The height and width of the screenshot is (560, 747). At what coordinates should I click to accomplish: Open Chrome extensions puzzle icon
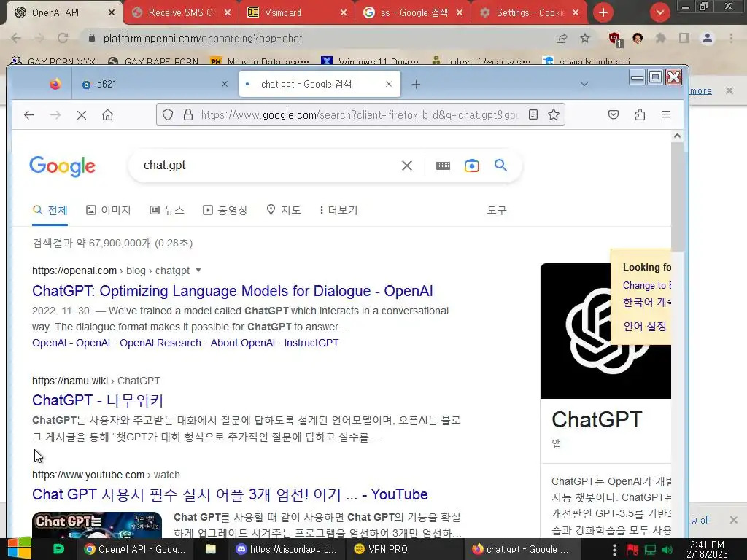click(x=661, y=38)
